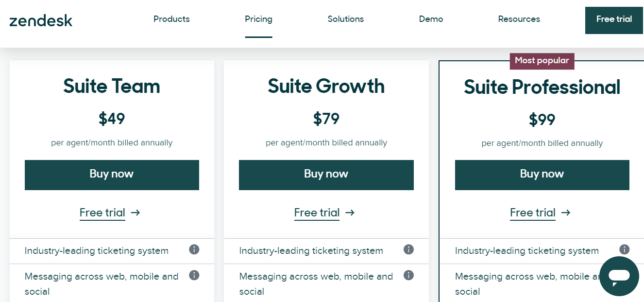Click the Most popular badge
Viewport: 644px width, 302px height.
[542, 61]
